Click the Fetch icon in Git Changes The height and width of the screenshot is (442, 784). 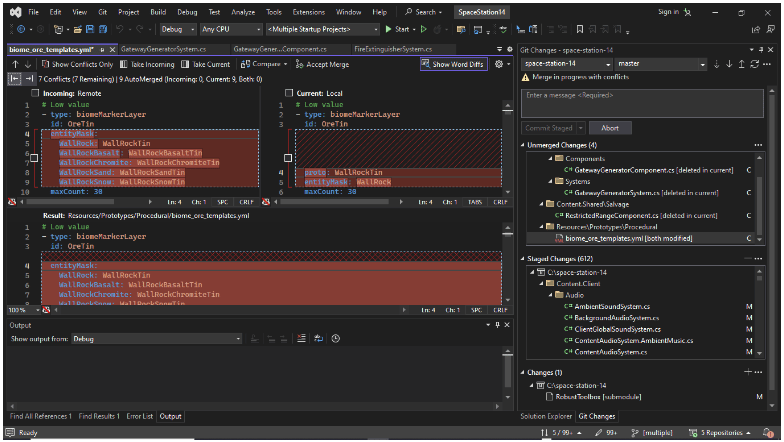click(x=716, y=64)
